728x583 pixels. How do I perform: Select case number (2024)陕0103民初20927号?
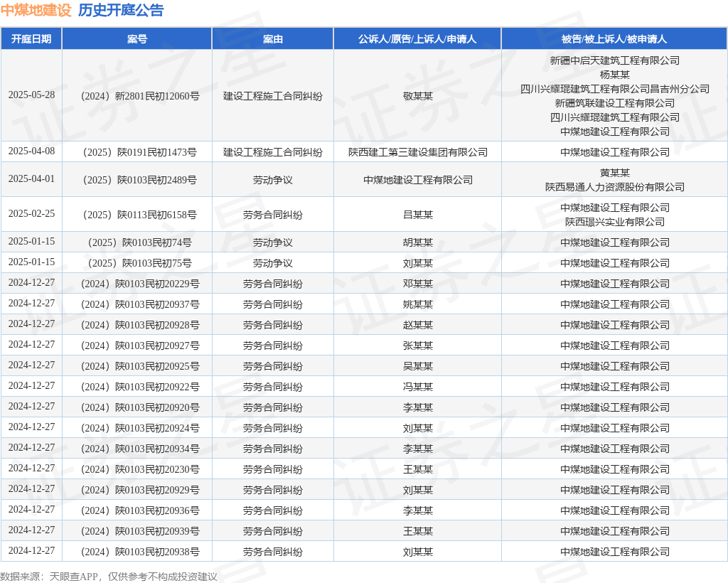point(140,346)
